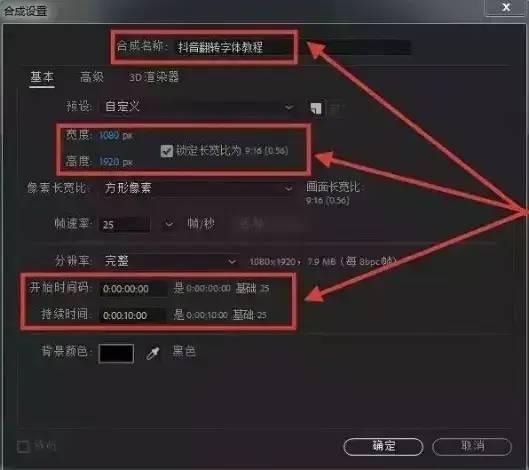Confirm with the 确定 button

coord(383,446)
